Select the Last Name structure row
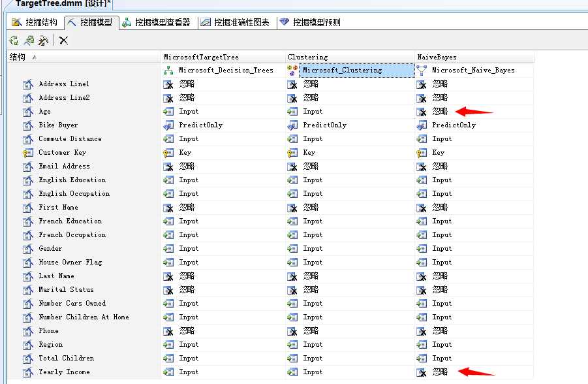588x384 pixels. [x=84, y=276]
